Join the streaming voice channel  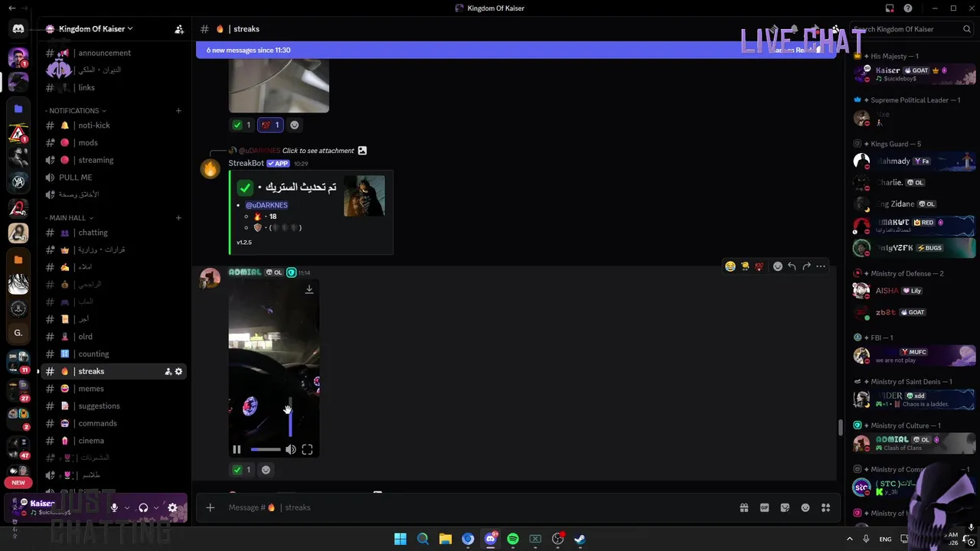(113, 160)
